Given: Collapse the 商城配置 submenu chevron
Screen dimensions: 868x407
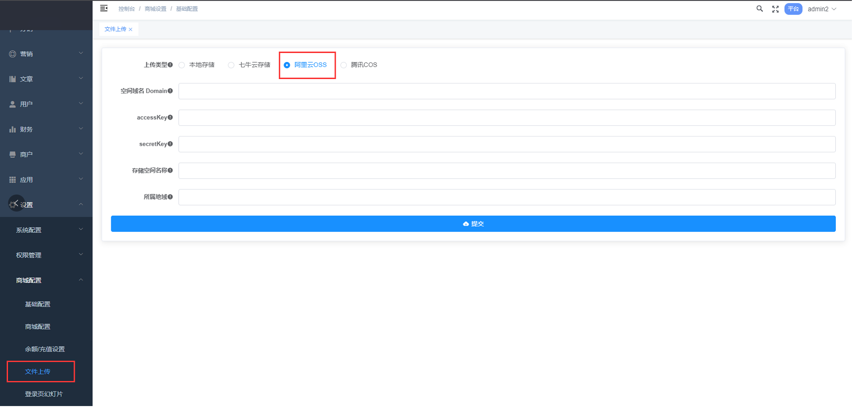Looking at the screenshot, I should (x=81, y=279).
